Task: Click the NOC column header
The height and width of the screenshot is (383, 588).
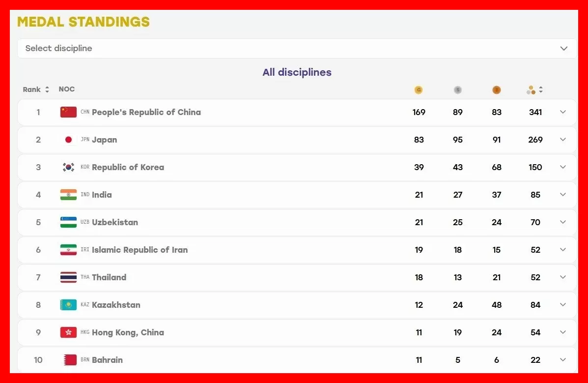Action: coord(67,89)
